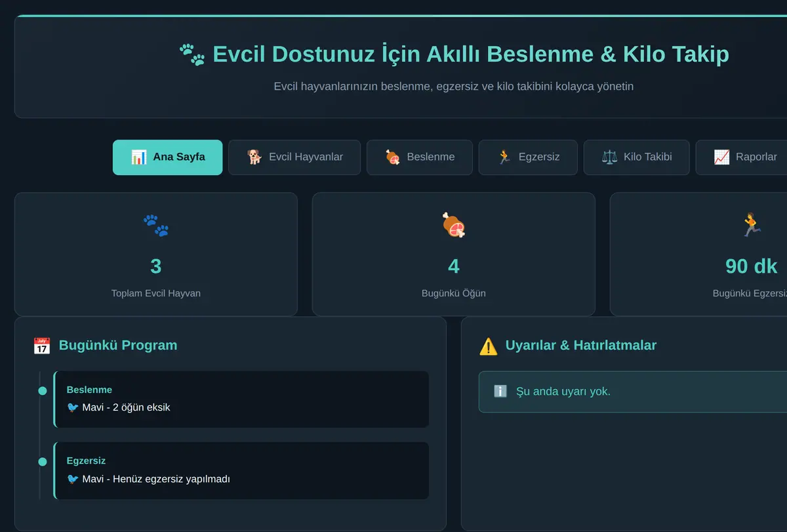Click the 90 dk exercise value
This screenshot has height=532, width=787.
(x=752, y=266)
